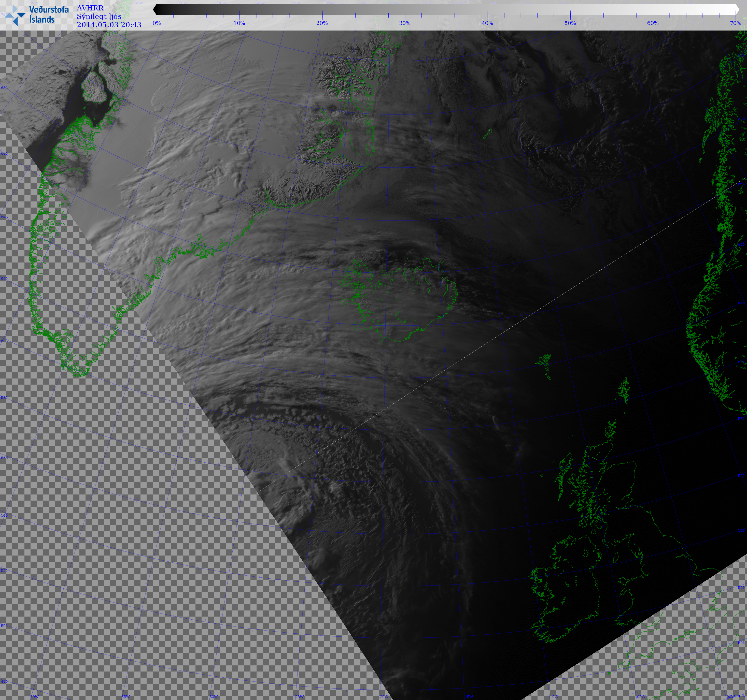747x700 pixels.
Task: Click the 10% tick label on the colorbar
Action: tap(239, 23)
